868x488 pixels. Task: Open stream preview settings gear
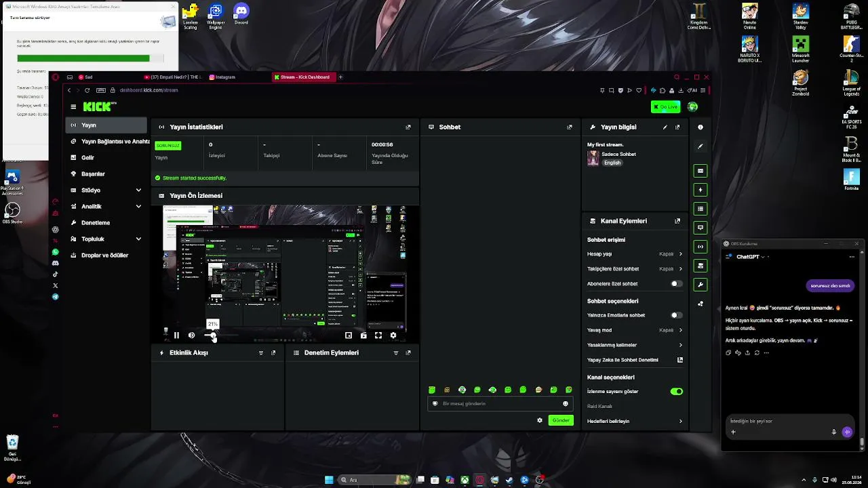[x=393, y=335]
